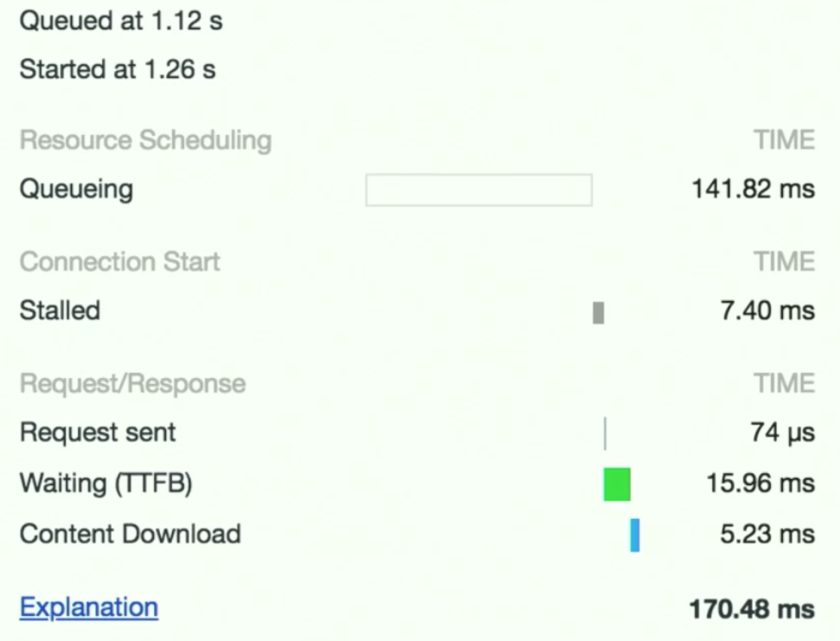Click the Stalled row label
The height and width of the screenshot is (641, 840).
click(60, 311)
